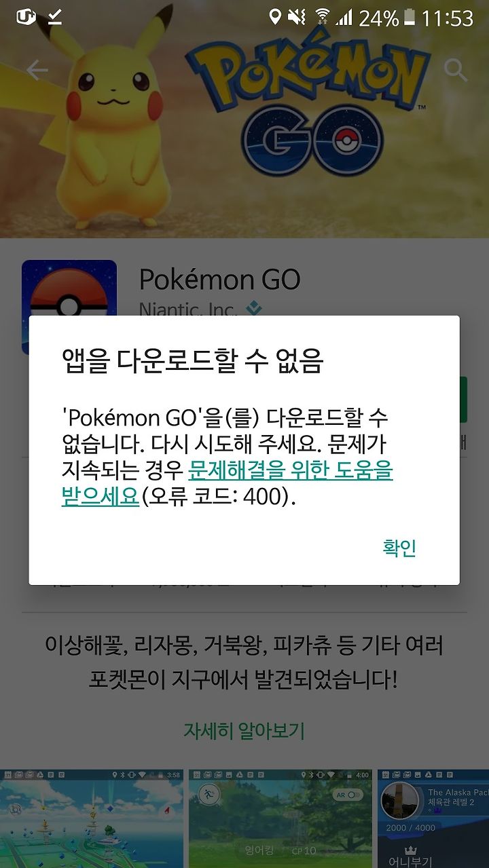Open the first map gameplay screenshot
489x868 pixels.
tap(92, 818)
